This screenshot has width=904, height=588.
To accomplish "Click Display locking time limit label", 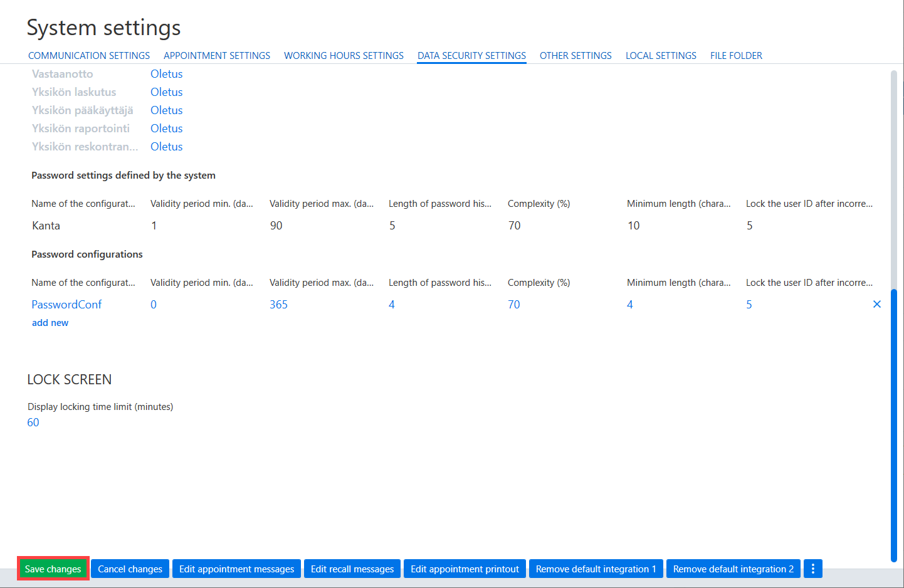I will click(x=100, y=407).
